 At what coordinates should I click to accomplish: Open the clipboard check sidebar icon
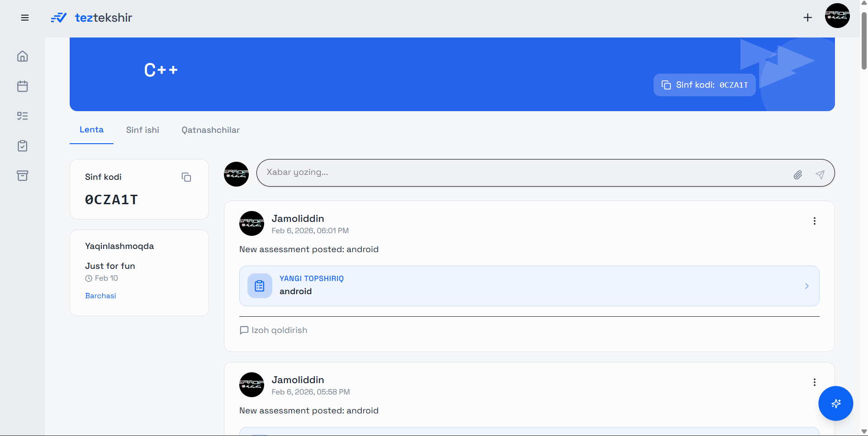tap(23, 146)
